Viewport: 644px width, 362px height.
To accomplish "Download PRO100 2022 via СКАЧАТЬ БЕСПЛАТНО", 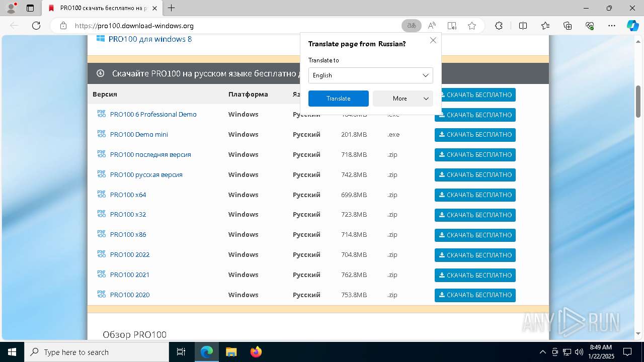I will 475,255.
